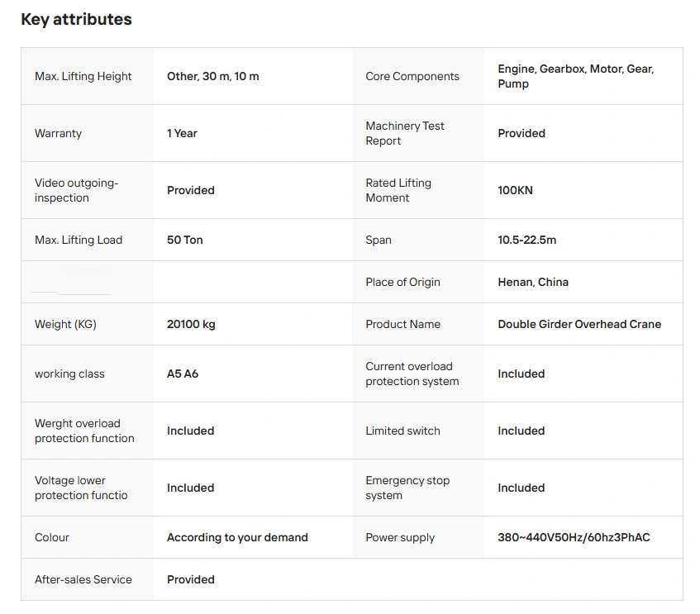Click the 'A5 A6' working class value
700x614 pixels.
click(x=183, y=374)
